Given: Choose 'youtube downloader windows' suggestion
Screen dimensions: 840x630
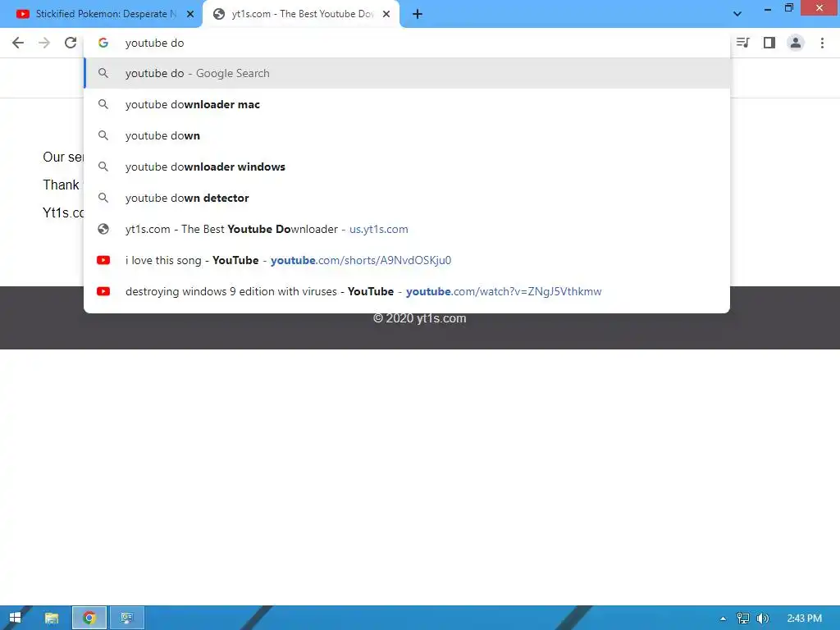Looking at the screenshot, I should coord(407,167).
